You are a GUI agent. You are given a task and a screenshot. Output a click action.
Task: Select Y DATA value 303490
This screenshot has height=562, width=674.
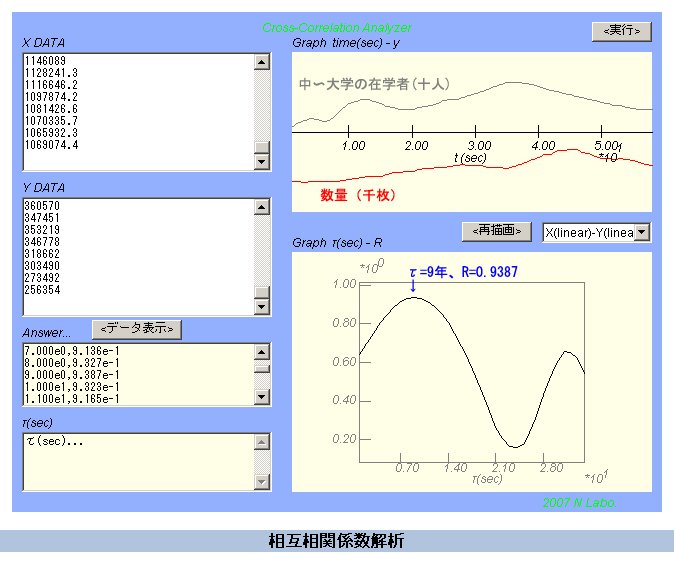click(42, 266)
